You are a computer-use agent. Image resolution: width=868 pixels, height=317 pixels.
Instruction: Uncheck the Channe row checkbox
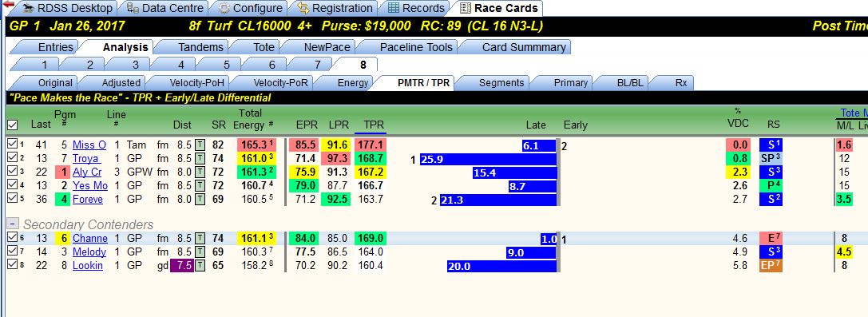click(x=12, y=238)
